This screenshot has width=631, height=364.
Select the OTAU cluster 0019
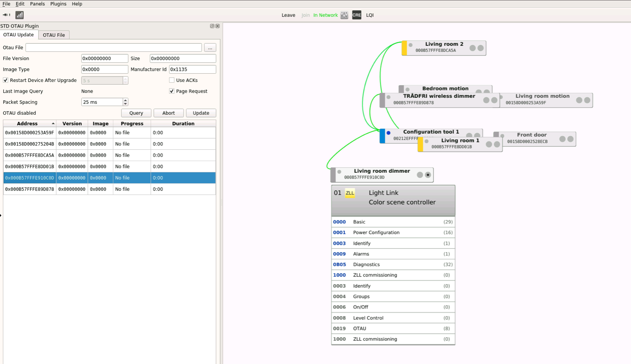tap(393, 329)
